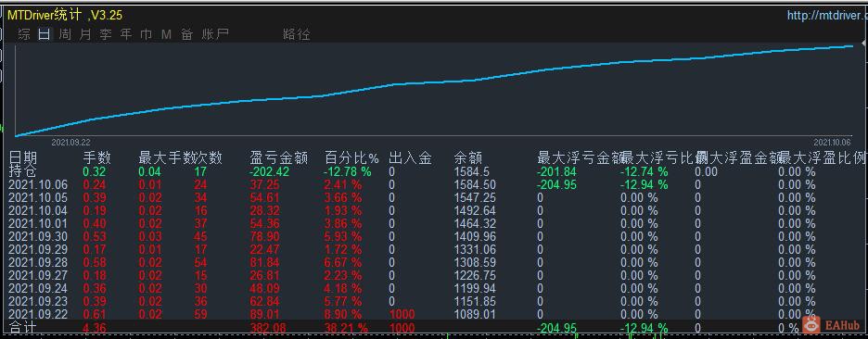Select the 2021.09.23 date row

coord(38,301)
